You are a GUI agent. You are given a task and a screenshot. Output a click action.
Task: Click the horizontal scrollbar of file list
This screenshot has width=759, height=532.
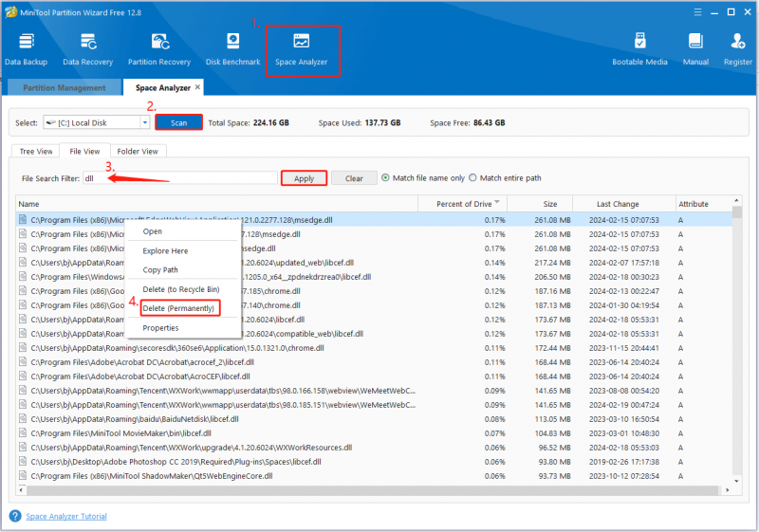click(x=373, y=490)
